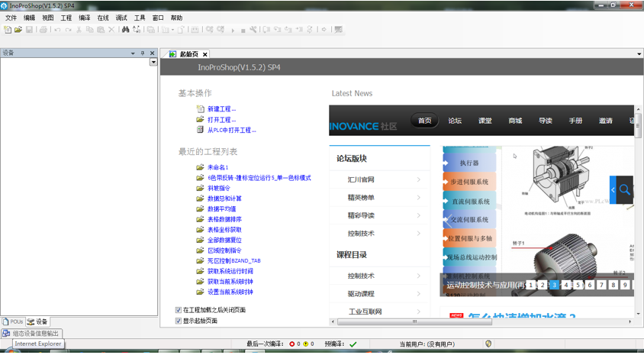
Task: Click the right-arrow icon in toolbar
Action: point(324,30)
